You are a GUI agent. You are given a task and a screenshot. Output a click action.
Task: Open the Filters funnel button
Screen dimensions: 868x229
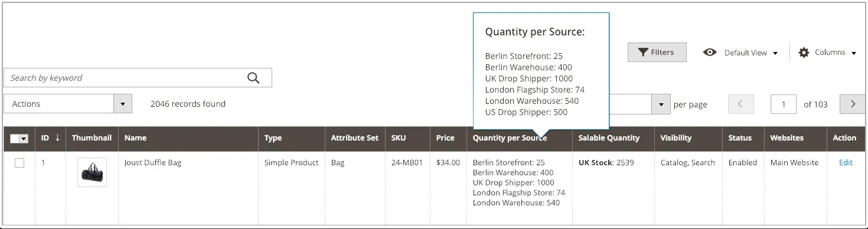[657, 53]
